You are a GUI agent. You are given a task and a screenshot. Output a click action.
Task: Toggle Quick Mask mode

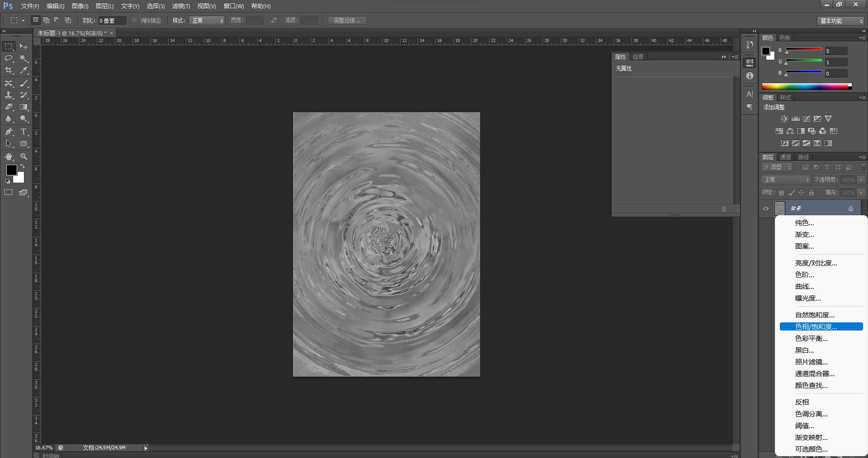(9, 192)
